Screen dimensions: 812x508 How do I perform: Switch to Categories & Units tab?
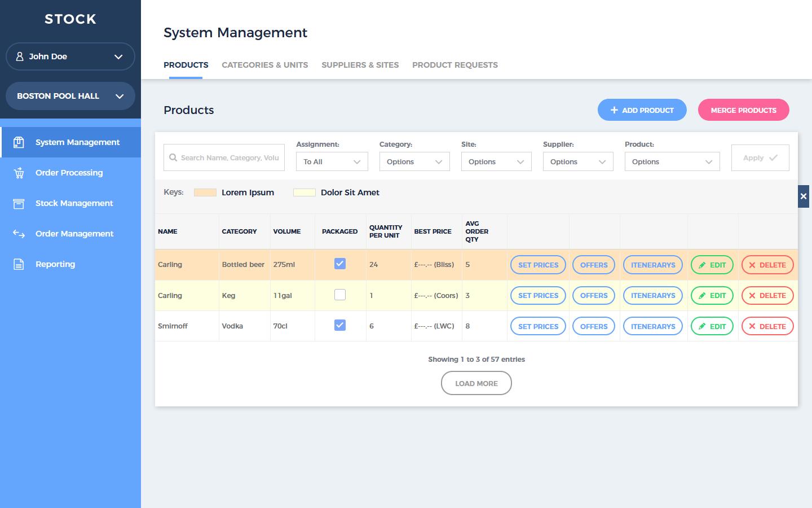click(264, 65)
